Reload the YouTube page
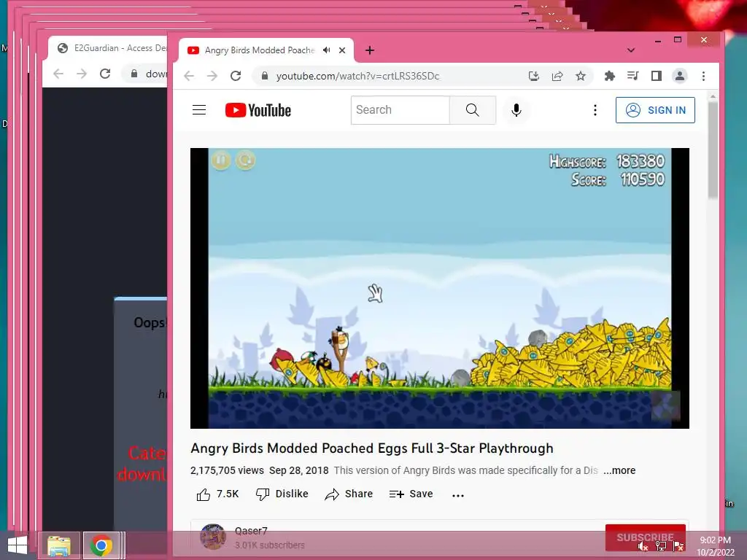The width and height of the screenshot is (747, 560). click(236, 76)
